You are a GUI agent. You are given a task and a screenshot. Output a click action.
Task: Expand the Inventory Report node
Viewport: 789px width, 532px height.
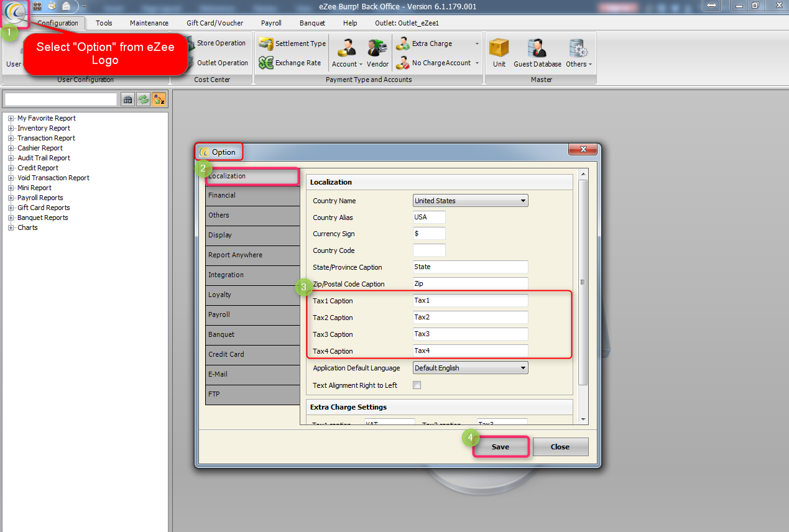click(11, 128)
